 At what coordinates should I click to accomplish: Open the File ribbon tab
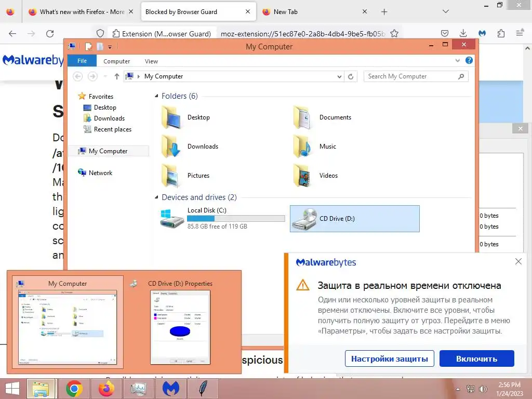pyautogui.click(x=82, y=61)
